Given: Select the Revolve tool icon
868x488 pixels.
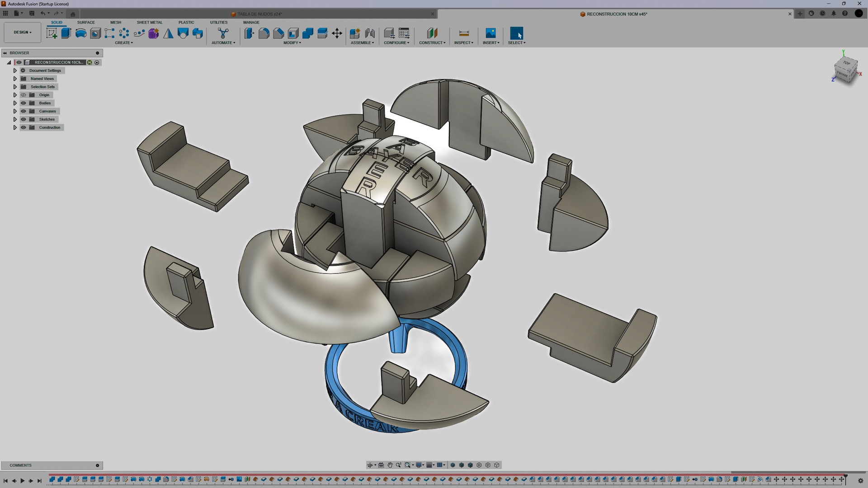Looking at the screenshot, I should tap(80, 33).
